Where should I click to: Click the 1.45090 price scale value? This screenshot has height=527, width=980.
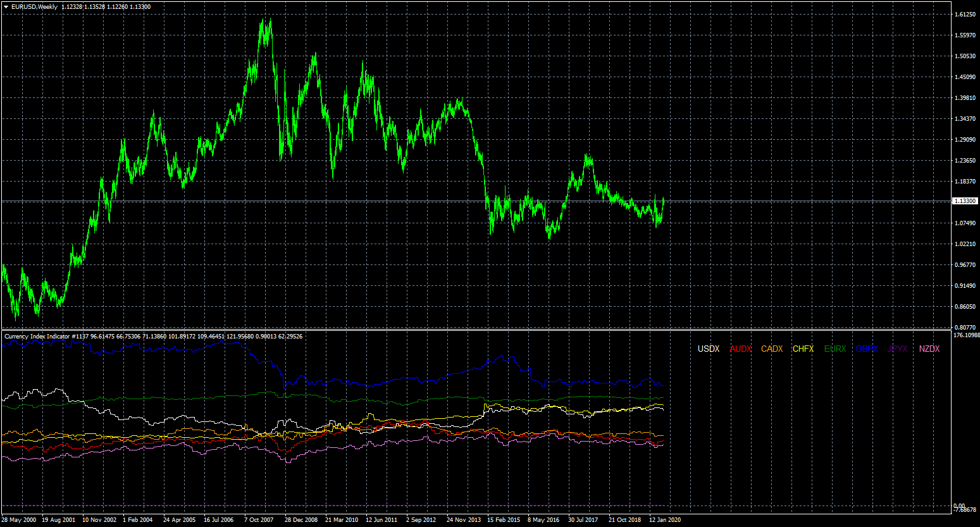(x=964, y=77)
